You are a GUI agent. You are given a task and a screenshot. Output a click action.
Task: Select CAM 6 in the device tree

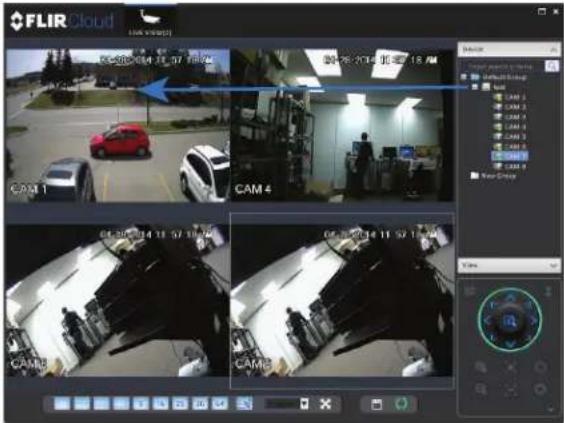point(510,146)
